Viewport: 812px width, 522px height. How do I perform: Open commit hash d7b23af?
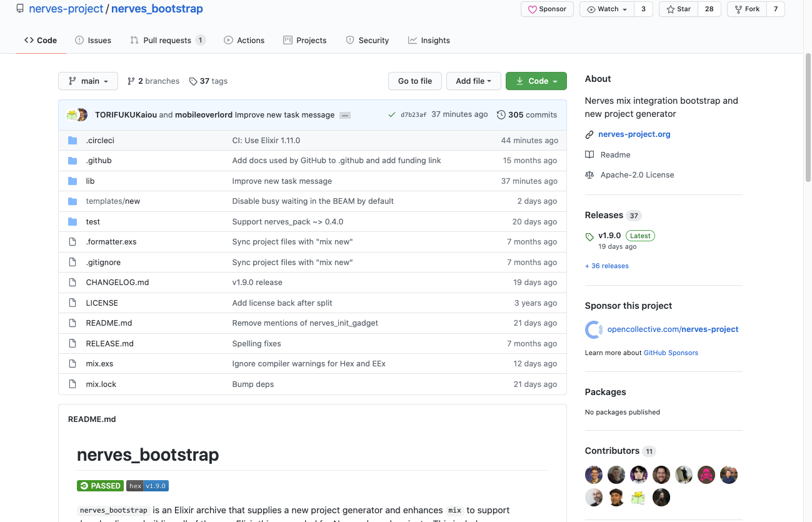(x=414, y=115)
